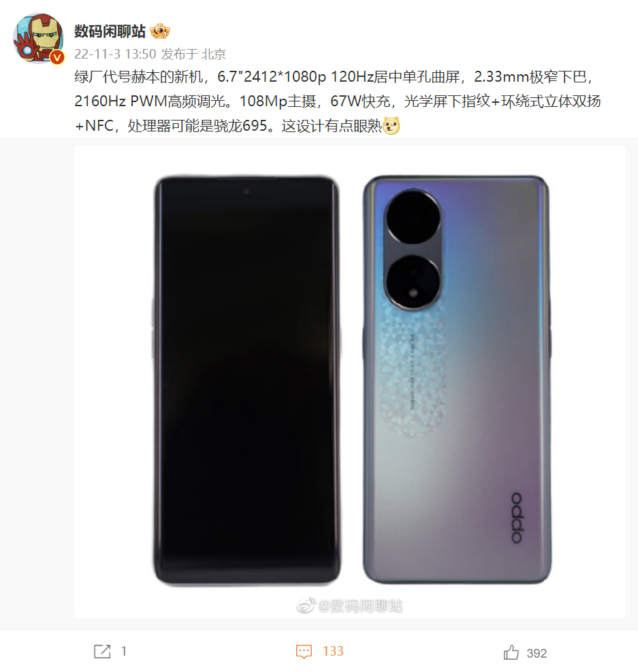The width and height of the screenshot is (638, 672).
Task: Click the repost share arrow icon
Action: (x=102, y=652)
